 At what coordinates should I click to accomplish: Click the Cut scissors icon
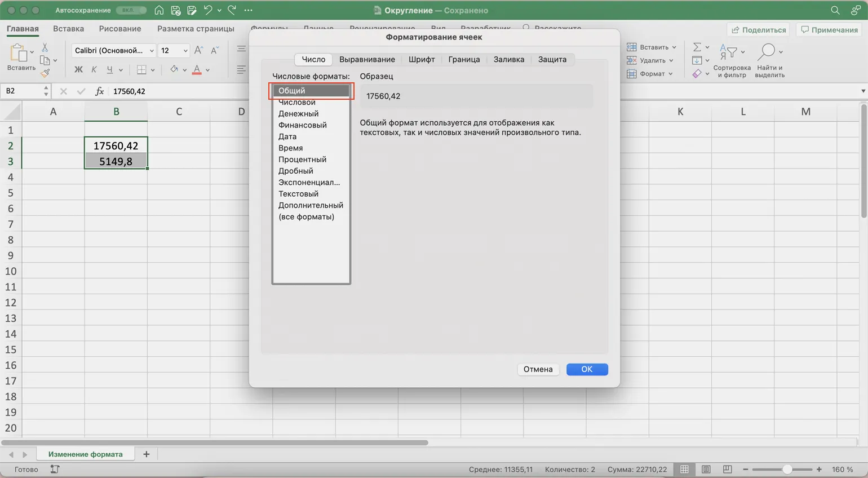point(45,47)
